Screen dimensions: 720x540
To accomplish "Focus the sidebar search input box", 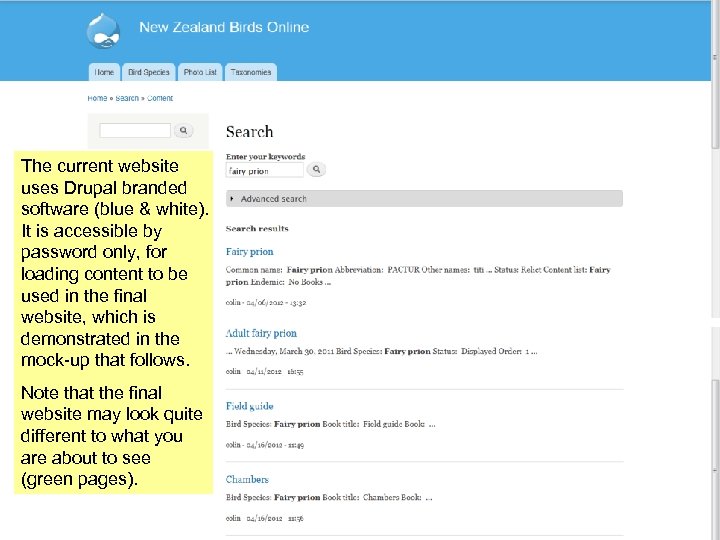I will point(135,130).
